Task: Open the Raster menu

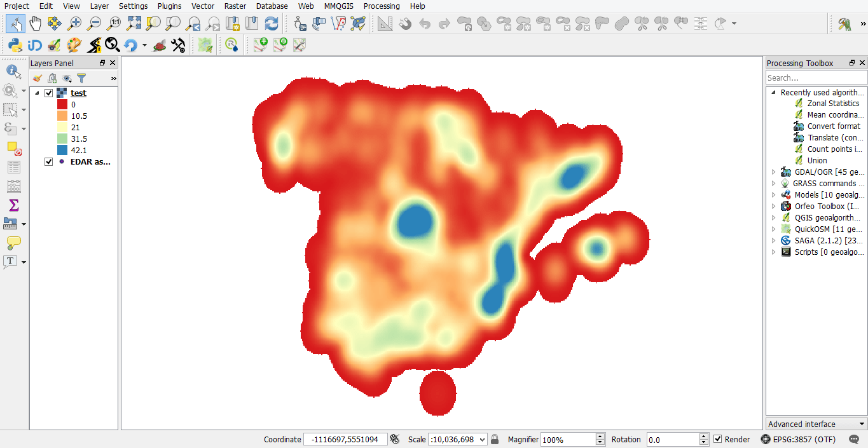Action: pos(235,6)
